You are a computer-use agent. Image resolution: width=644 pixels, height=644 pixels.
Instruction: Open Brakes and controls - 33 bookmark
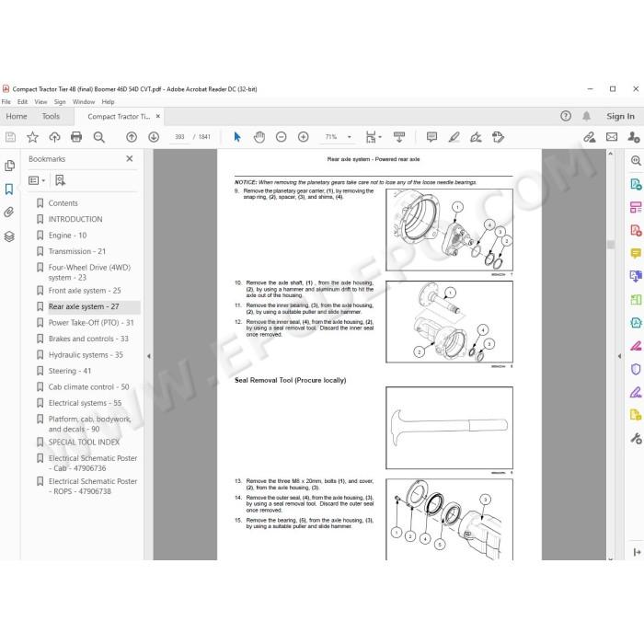[88, 339]
